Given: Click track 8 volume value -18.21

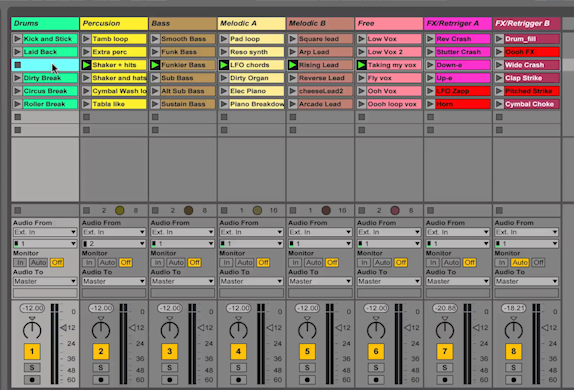Looking at the screenshot, I should point(514,308).
